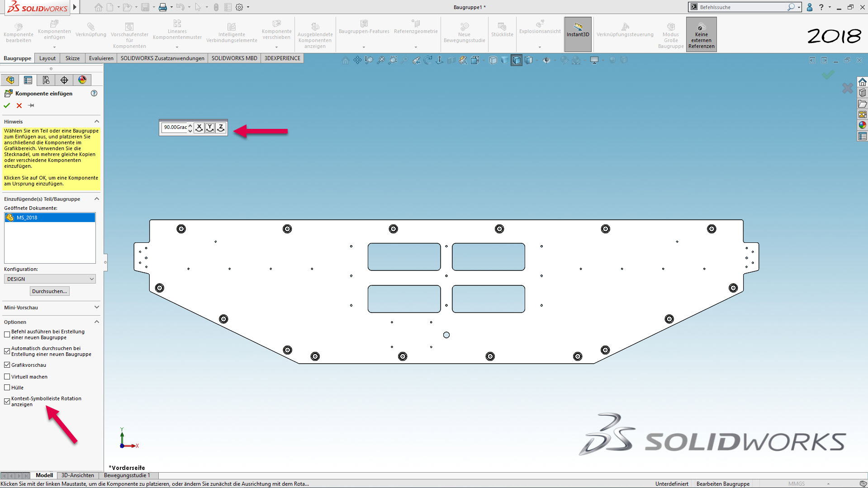Screen dimensions: 868x488
Task: Click the rotate view icon
Action: point(428,60)
